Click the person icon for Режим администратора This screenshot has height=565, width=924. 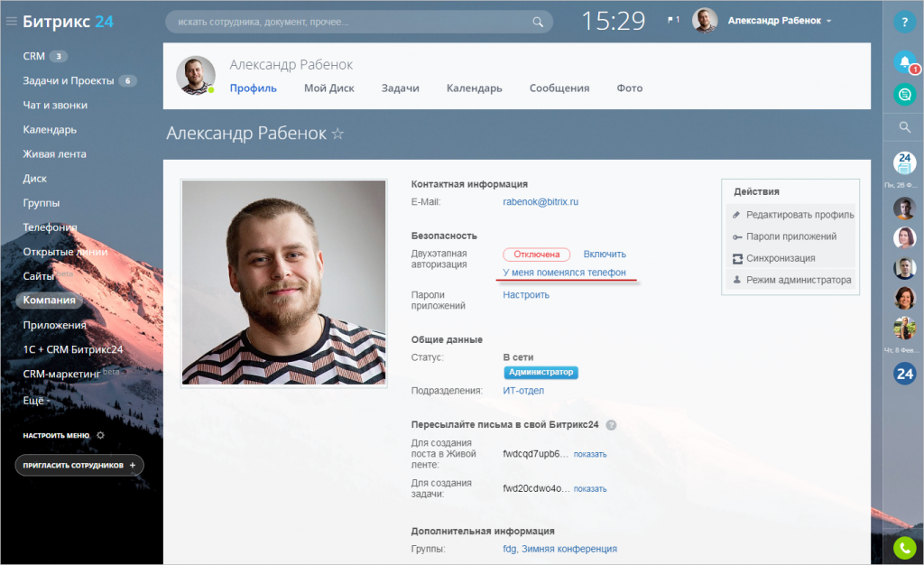pyautogui.click(x=736, y=280)
